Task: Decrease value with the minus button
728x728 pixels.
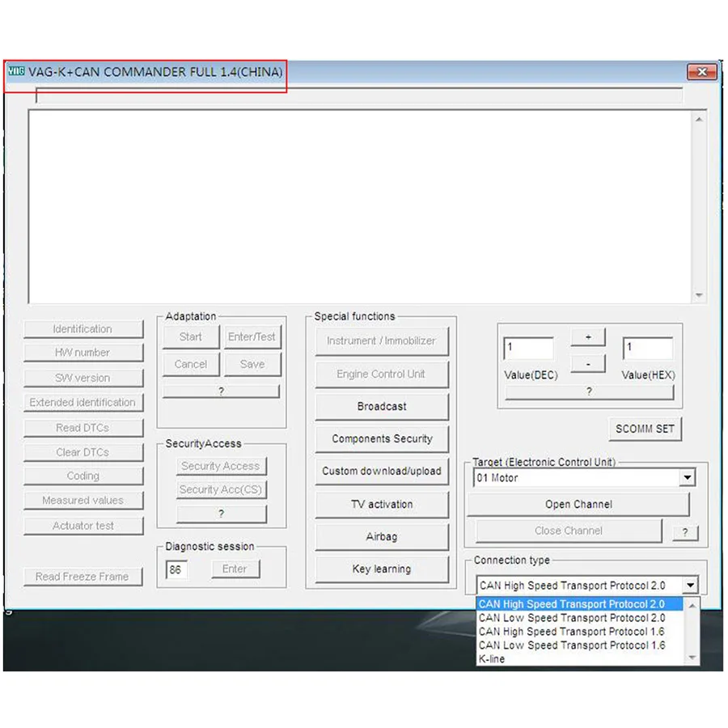Action: pos(588,364)
